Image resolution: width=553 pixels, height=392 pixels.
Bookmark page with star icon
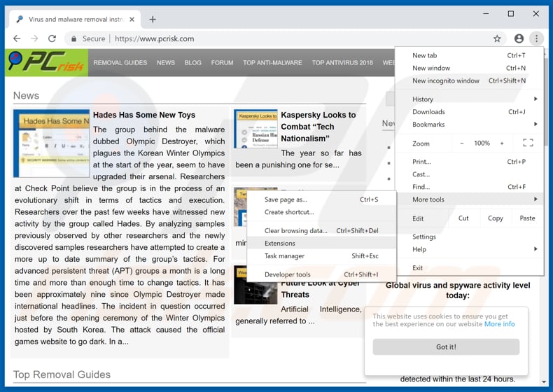click(x=497, y=38)
